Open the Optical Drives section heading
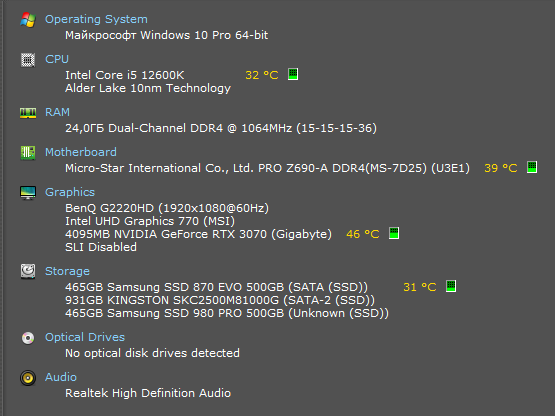555x416 pixels. (x=85, y=337)
